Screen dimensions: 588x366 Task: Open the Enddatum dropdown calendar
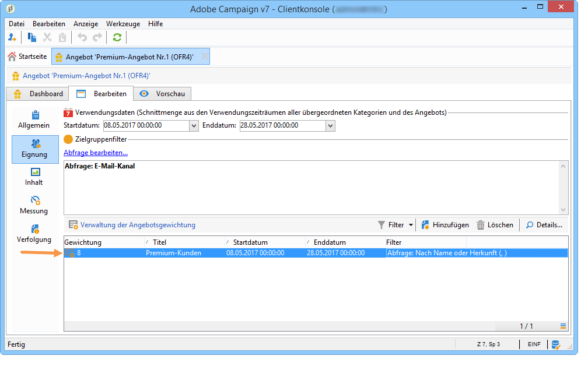click(x=330, y=126)
